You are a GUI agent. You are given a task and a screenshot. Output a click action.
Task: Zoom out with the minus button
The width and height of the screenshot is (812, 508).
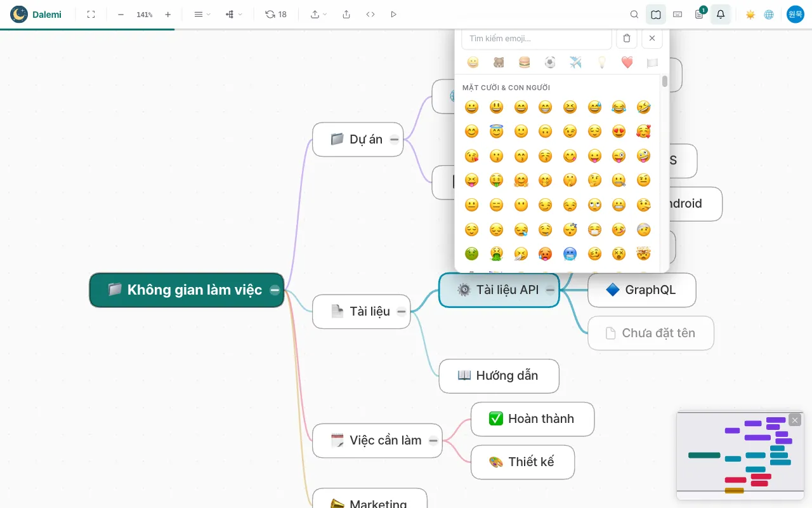[x=121, y=14]
